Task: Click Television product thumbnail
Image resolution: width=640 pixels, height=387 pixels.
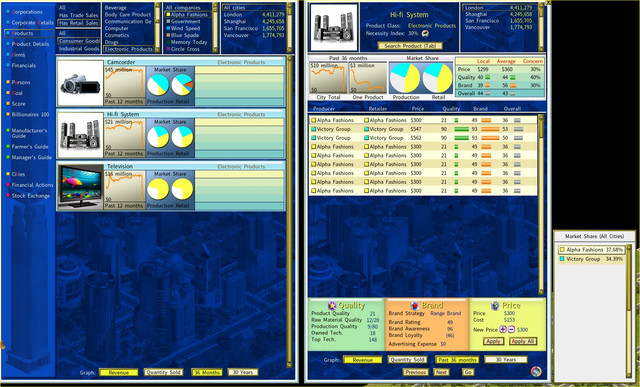Action: [x=80, y=187]
